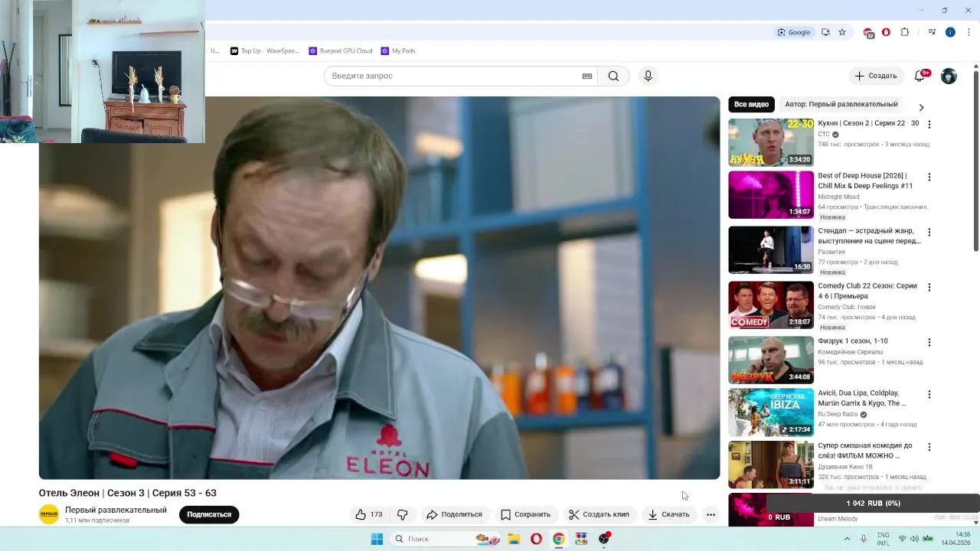Open the Физрук video thumbnail
The width and height of the screenshot is (980, 551).
[771, 360]
